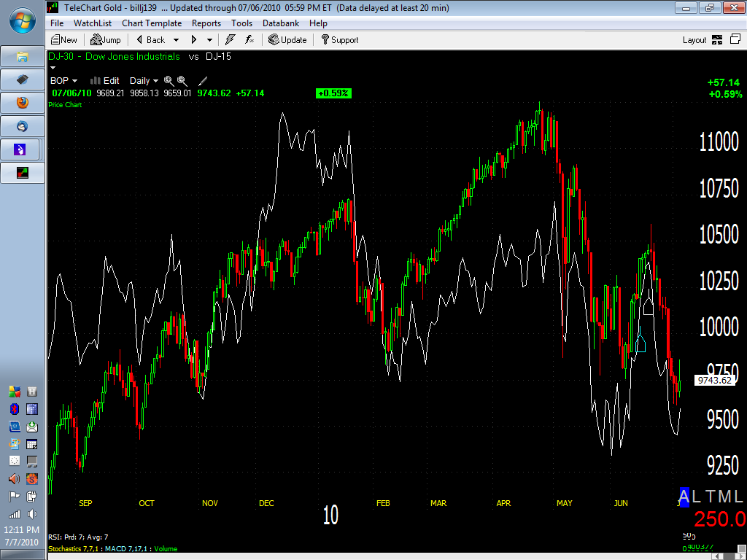Open the File menu

coord(57,23)
